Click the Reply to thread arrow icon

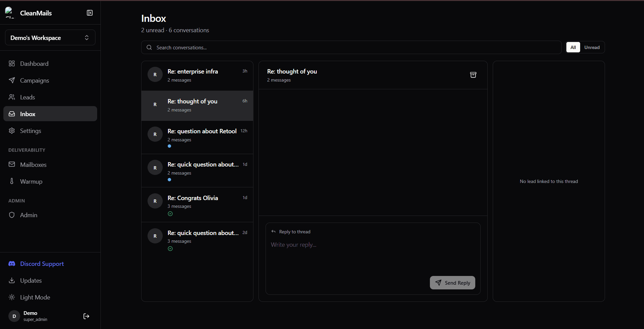(x=274, y=232)
